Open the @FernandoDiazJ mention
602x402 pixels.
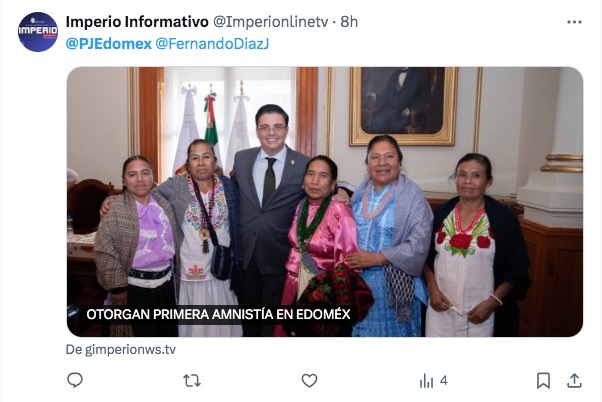click(x=212, y=44)
